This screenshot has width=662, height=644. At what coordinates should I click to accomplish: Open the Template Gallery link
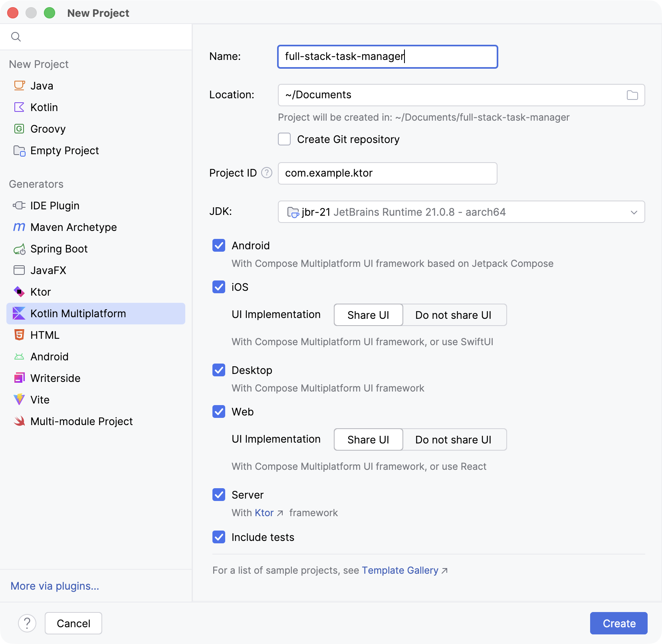pos(400,570)
